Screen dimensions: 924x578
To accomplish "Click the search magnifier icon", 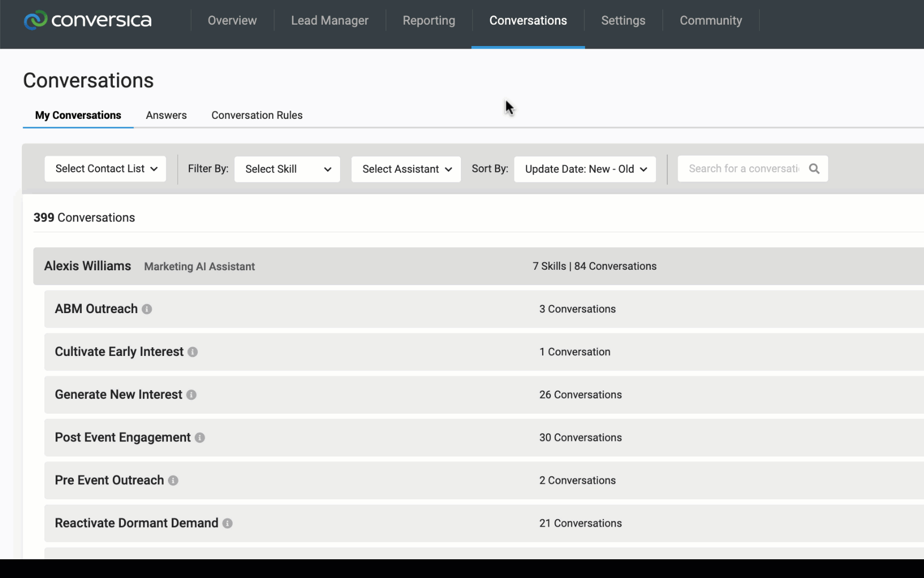I will click(x=814, y=169).
